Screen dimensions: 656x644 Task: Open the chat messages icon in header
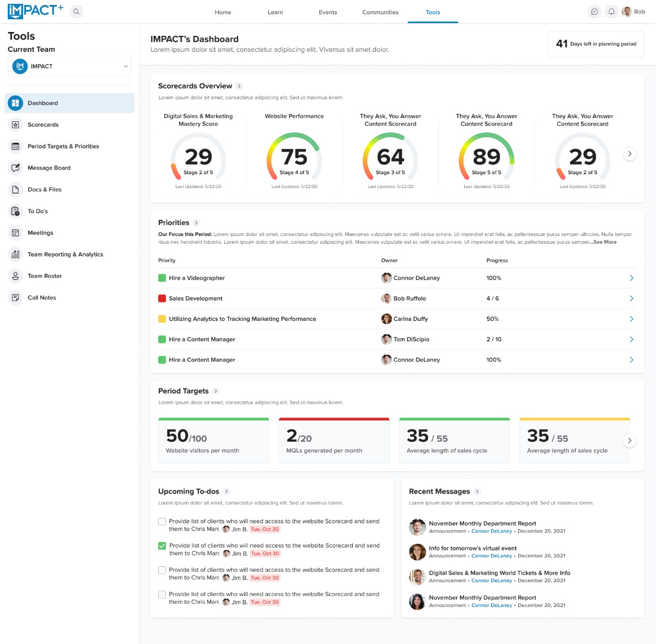coord(594,12)
